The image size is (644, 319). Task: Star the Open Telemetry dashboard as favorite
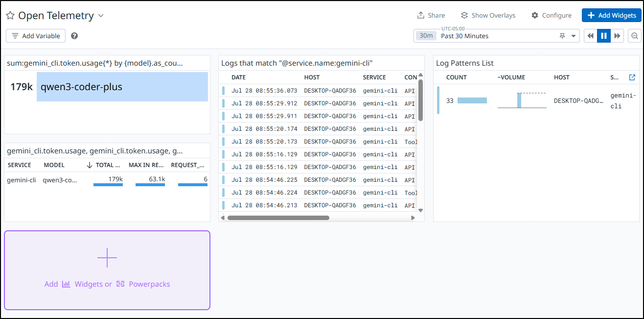10,16
